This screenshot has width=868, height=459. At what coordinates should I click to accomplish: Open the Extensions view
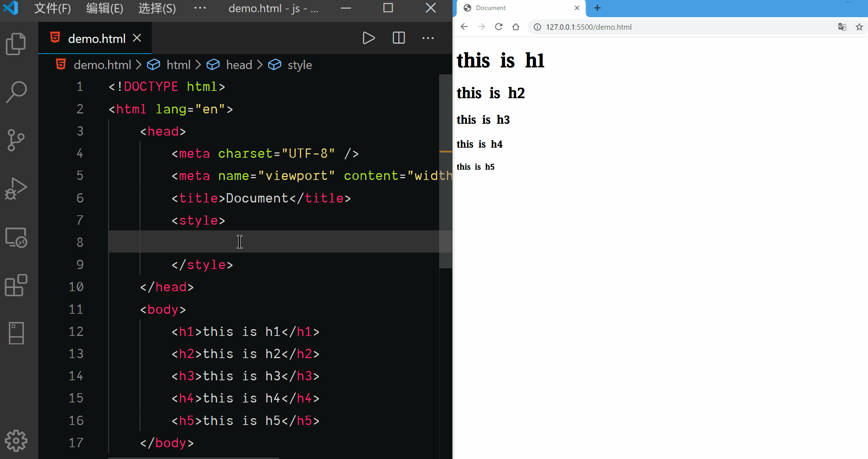16,285
